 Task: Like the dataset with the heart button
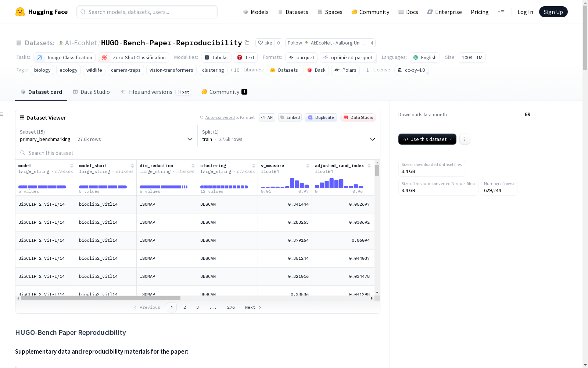point(265,43)
